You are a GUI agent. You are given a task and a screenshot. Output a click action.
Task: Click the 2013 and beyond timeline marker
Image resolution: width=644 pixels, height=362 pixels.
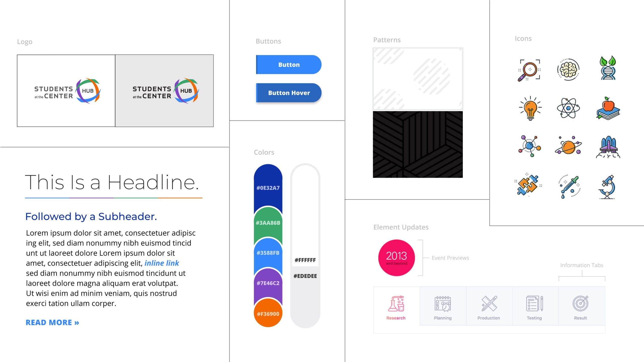click(396, 257)
